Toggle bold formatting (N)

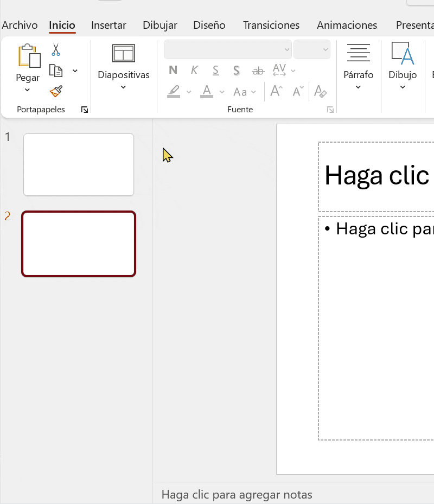[173, 70]
